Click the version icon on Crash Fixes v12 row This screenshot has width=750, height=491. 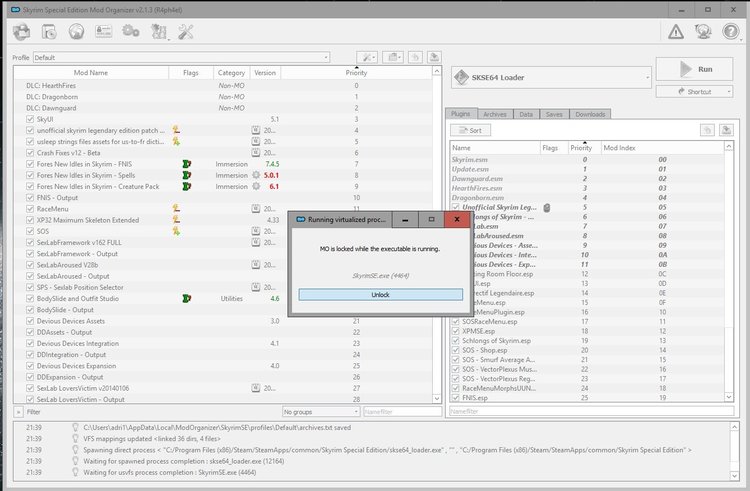tap(256, 153)
